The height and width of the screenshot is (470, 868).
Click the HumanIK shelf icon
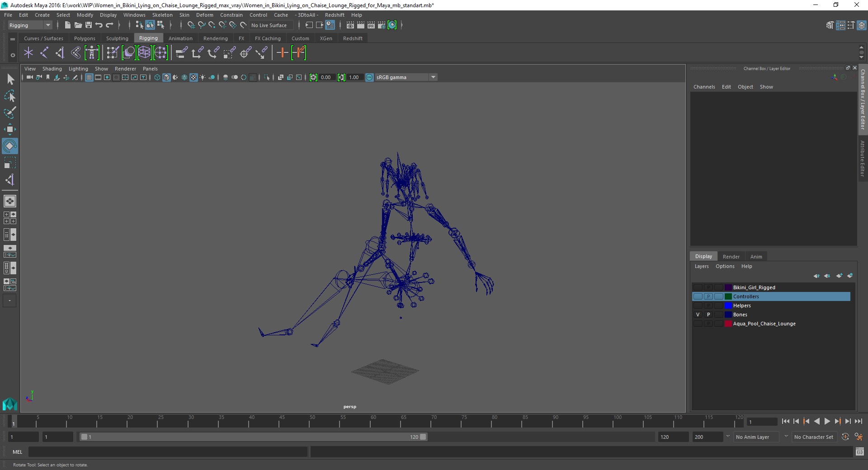click(x=92, y=53)
